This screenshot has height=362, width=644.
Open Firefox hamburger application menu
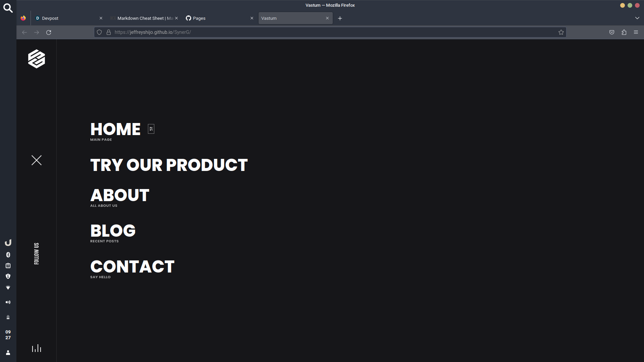coord(636,32)
